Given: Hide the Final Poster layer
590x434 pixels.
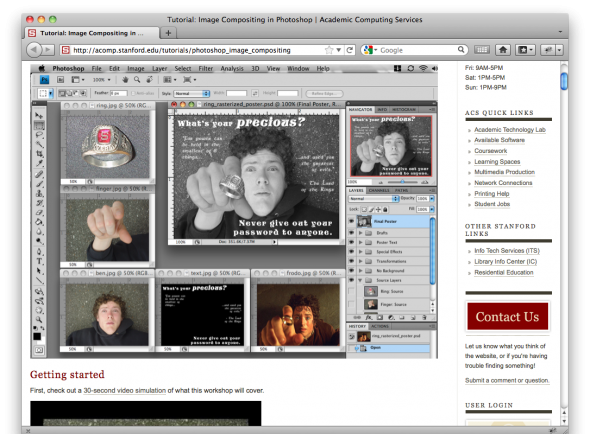Looking at the screenshot, I should pos(351,221).
